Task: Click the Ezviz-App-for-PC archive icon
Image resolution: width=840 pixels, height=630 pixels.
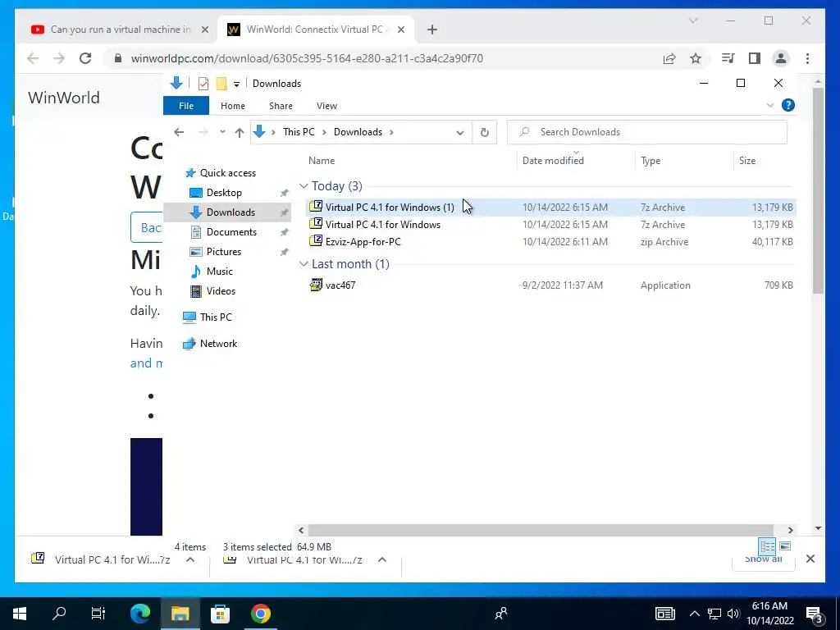Action: point(316,241)
